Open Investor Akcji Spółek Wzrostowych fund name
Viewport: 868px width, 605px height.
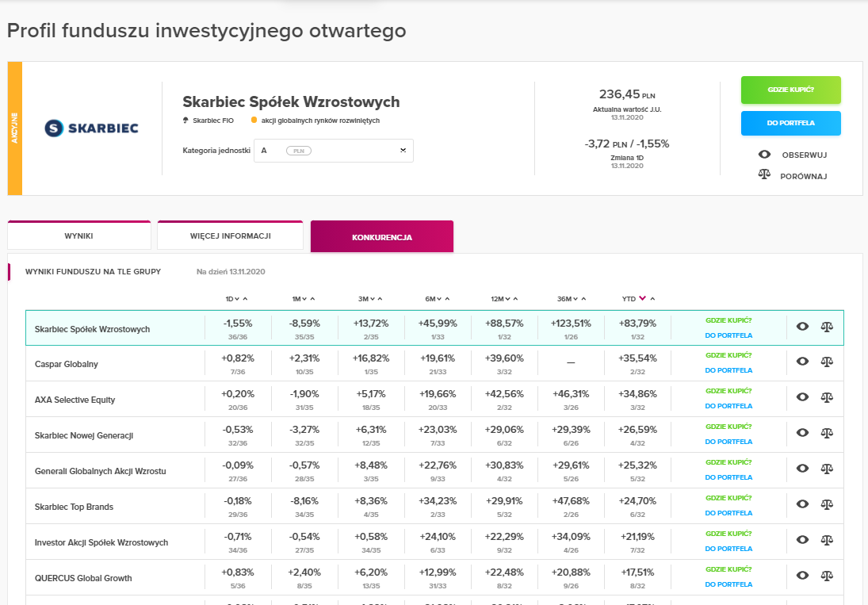coord(101,542)
